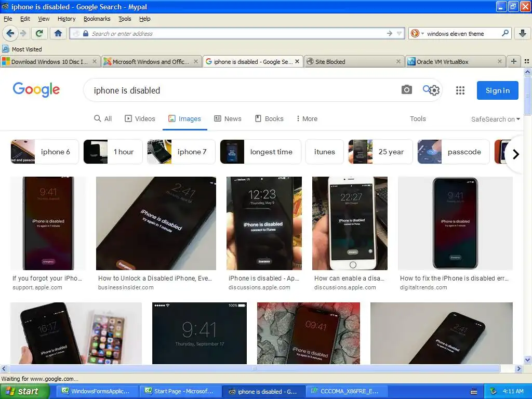Switch to Site Blocked tab
This screenshot has height=399, width=532.
click(354, 61)
